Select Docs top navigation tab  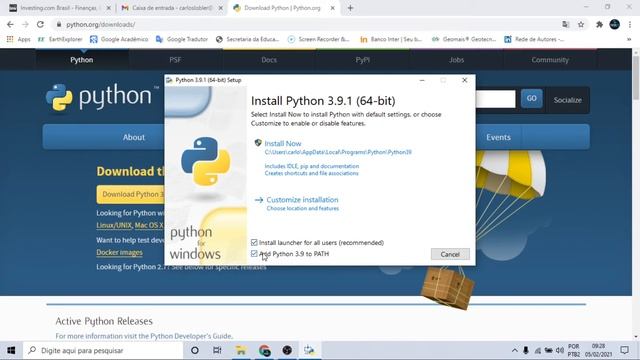point(269,60)
